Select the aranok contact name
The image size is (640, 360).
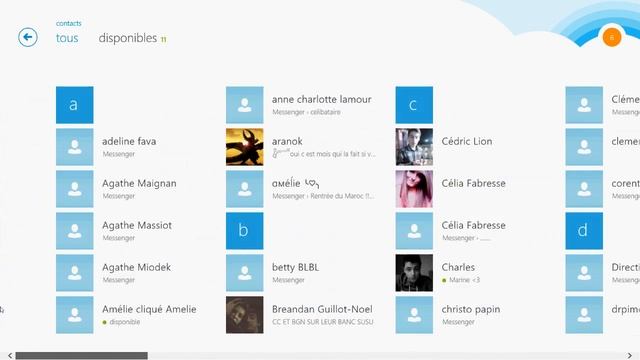click(287, 142)
